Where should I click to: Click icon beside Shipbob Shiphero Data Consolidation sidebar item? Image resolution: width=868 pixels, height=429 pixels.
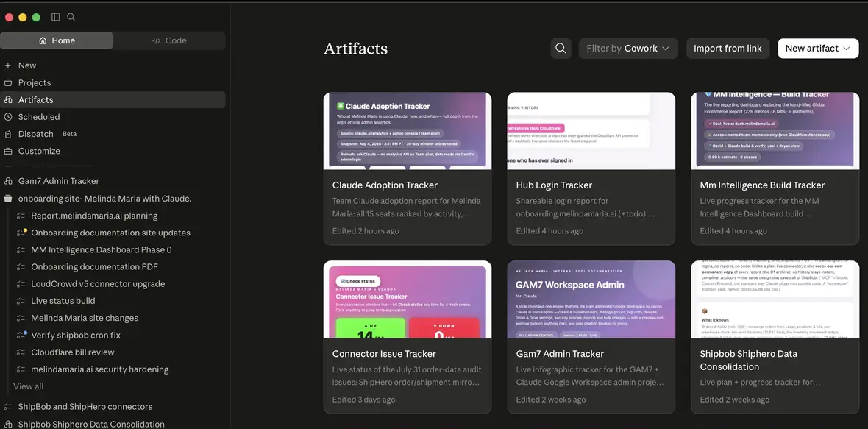point(8,425)
